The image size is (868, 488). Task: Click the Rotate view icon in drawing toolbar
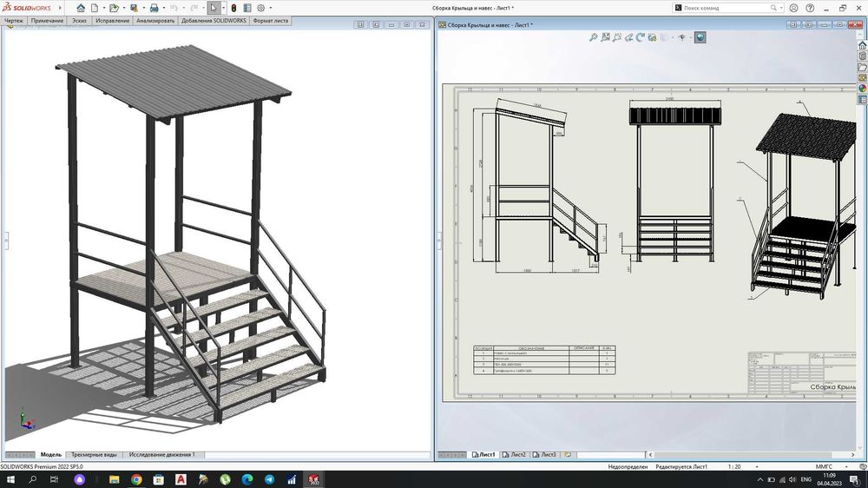point(640,37)
